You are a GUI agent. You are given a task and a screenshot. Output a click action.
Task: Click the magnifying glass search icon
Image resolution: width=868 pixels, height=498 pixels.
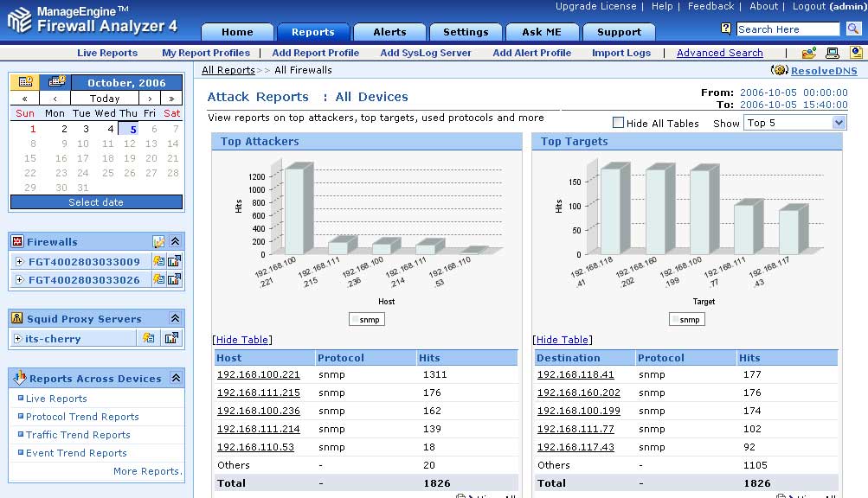click(853, 29)
